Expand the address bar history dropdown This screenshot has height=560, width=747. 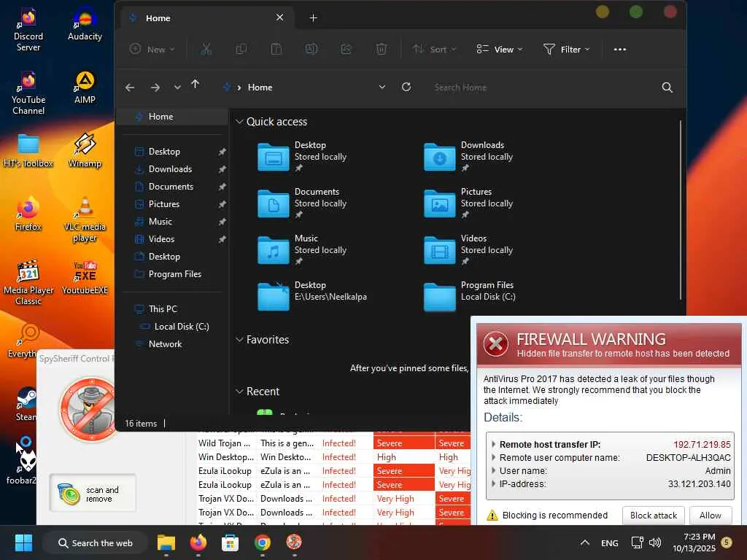coord(382,87)
